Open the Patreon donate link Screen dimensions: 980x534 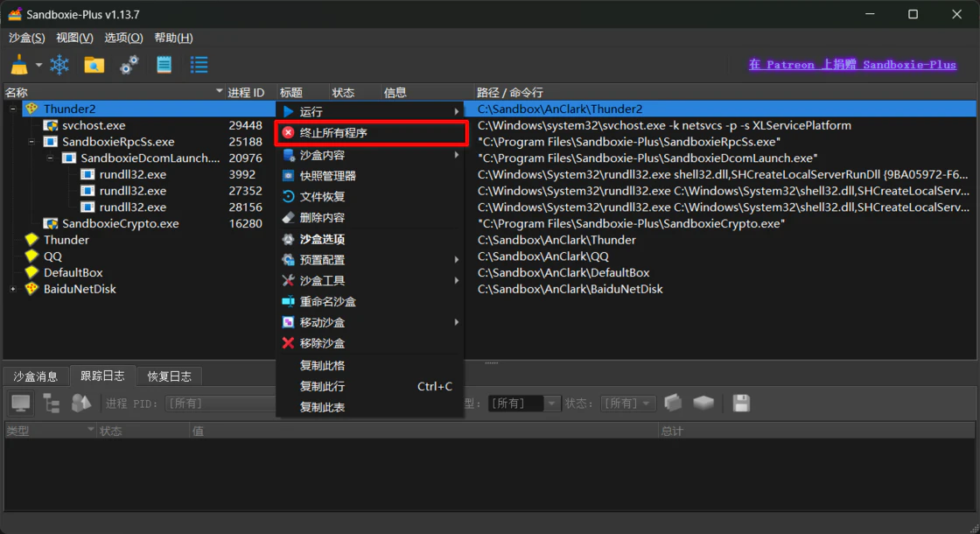click(852, 65)
